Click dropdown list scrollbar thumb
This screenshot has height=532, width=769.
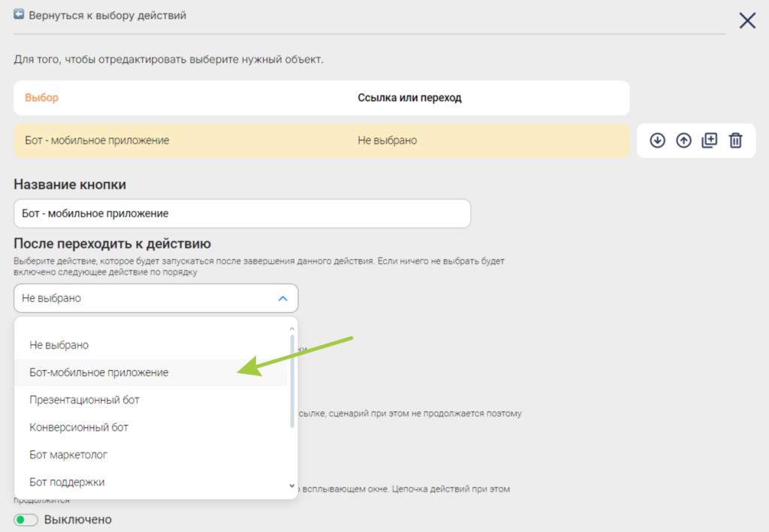[x=292, y=381]
